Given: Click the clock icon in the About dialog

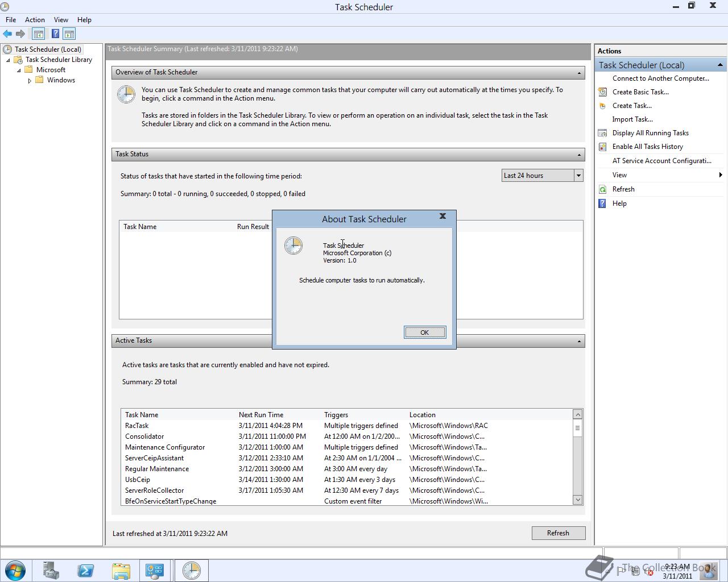Looking at the screenshot, I should click(x=293, y=246).
